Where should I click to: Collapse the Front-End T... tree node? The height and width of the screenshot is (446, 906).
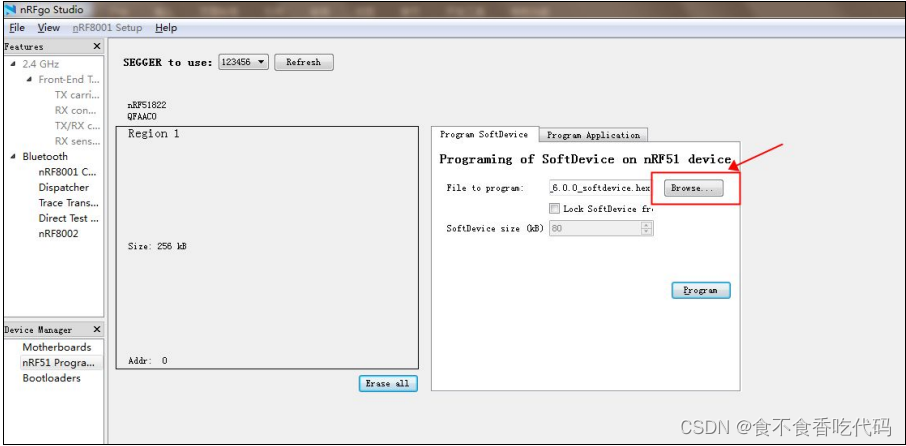(x=29, y=79)
